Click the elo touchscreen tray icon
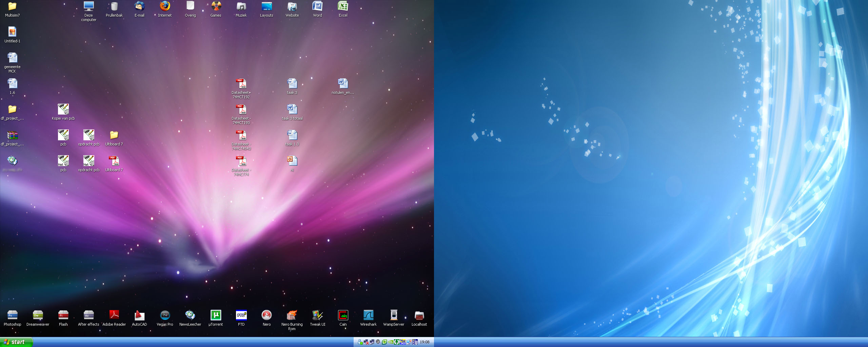The image size is (868, 347). (x=415, y=342)
